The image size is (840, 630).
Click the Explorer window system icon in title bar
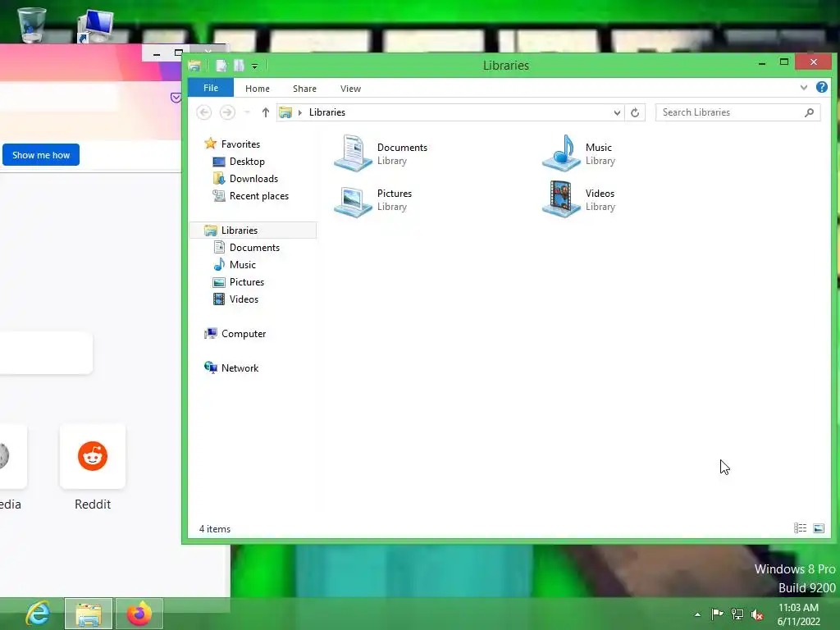click(194, 66)
